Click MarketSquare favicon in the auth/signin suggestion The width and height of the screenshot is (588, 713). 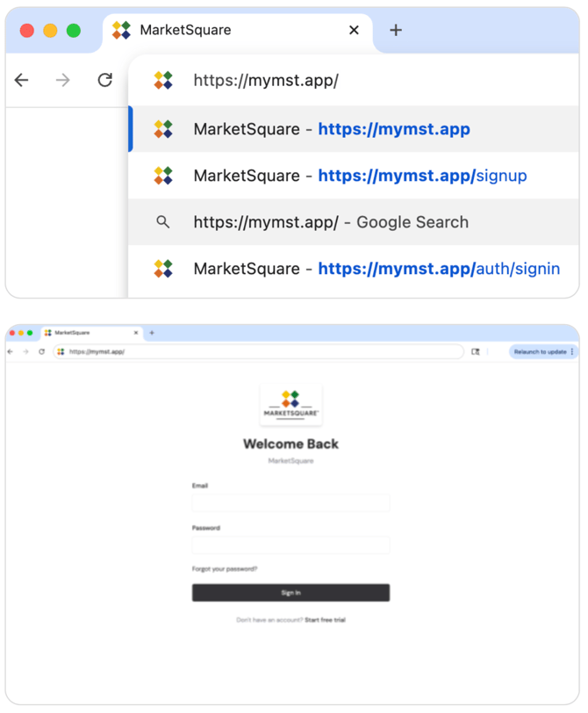163,269
